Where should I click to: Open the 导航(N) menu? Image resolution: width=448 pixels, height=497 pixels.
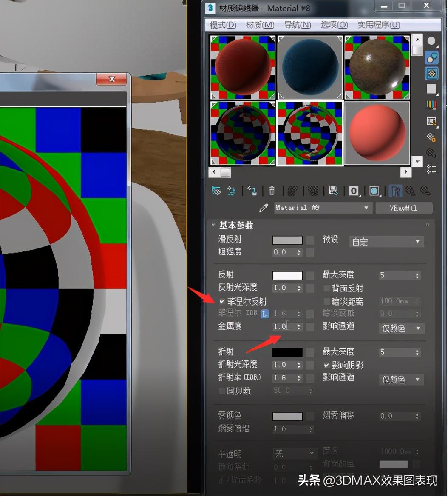point(297,25)
